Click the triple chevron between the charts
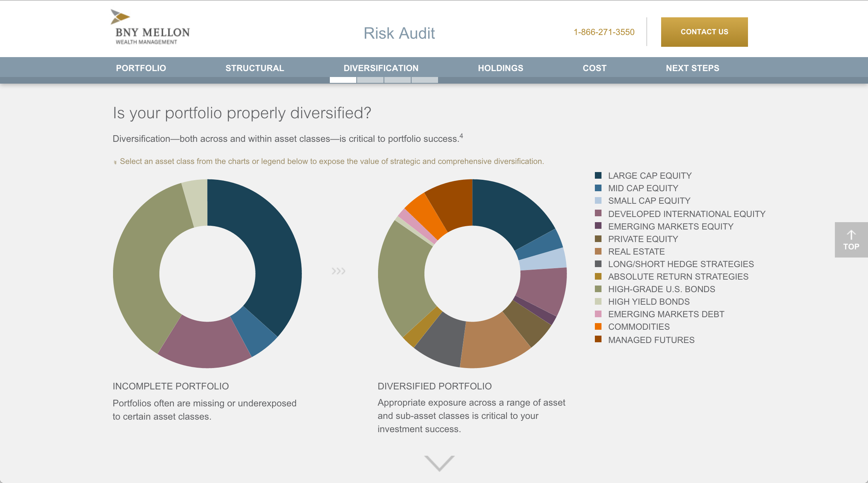Viewport: 868px width, 483px height. (x=338, y=271)
